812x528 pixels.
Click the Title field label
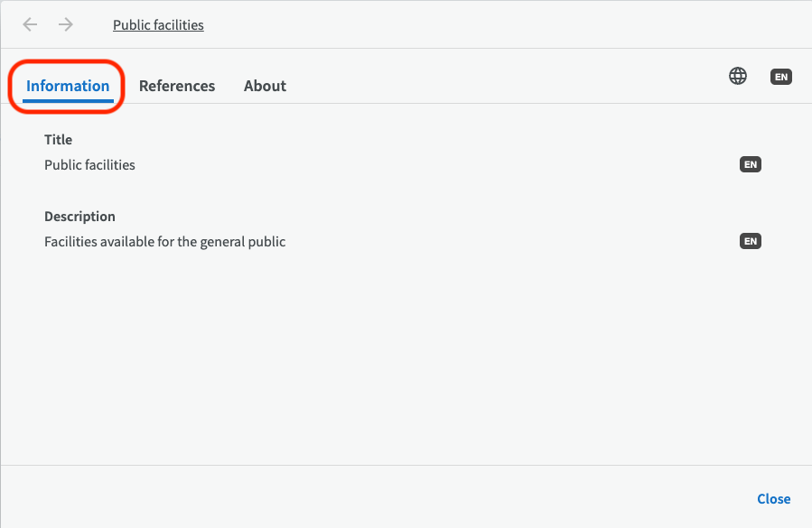pyautogui.click(x=58, y=140)
